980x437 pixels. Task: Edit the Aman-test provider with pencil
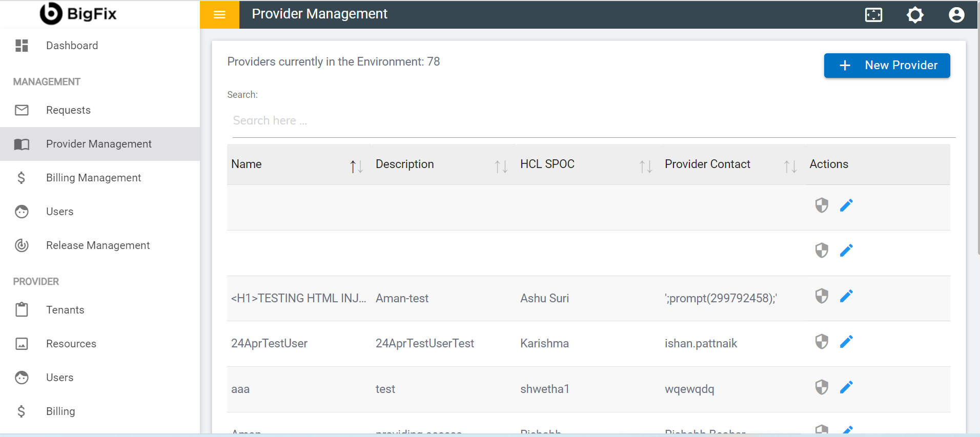846,296
